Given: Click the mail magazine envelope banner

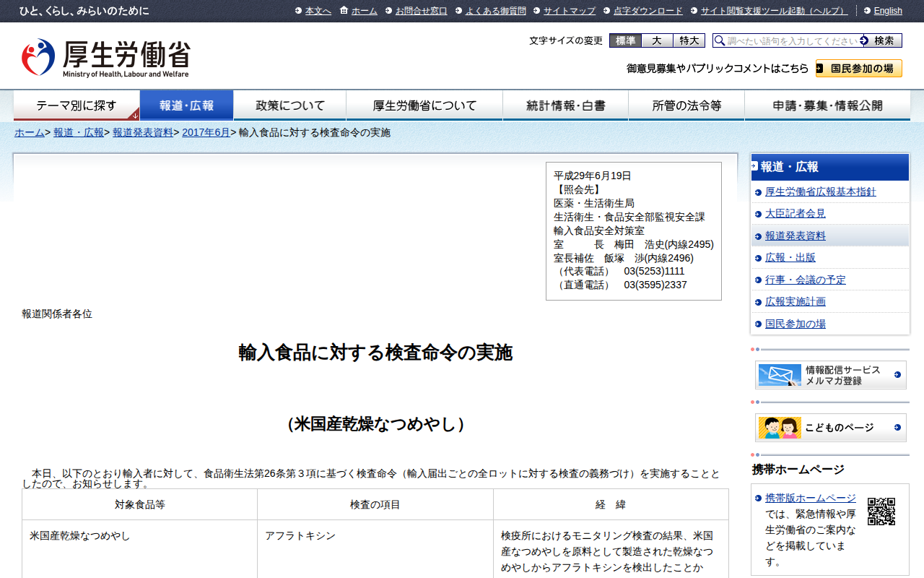Looking at the screenshot, I should point(830,375).
